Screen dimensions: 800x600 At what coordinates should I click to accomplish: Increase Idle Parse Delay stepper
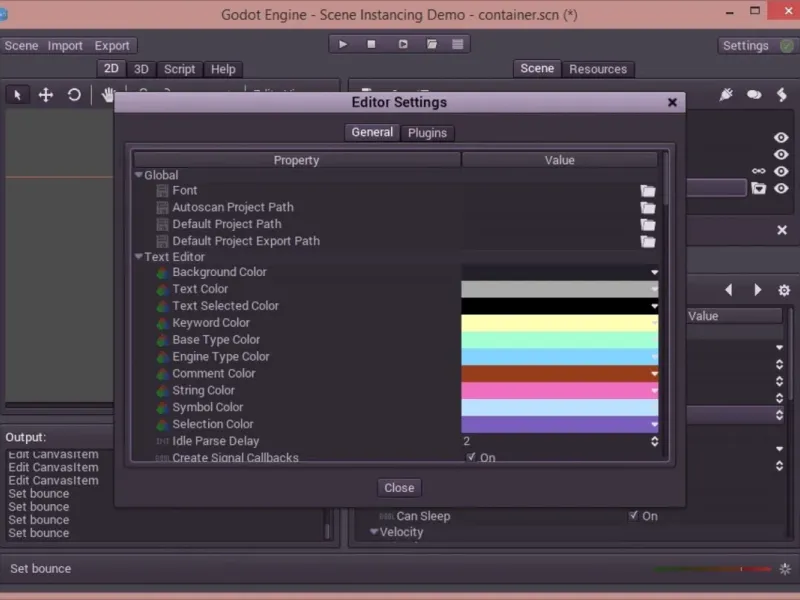(655, 438)
